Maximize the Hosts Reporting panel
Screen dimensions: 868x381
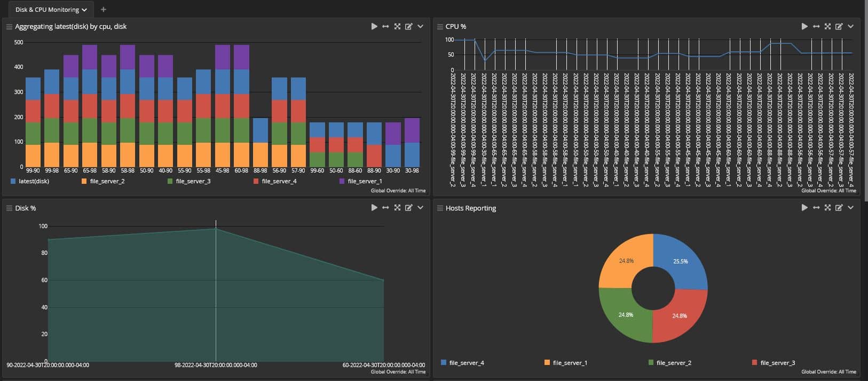coord(827,208)
